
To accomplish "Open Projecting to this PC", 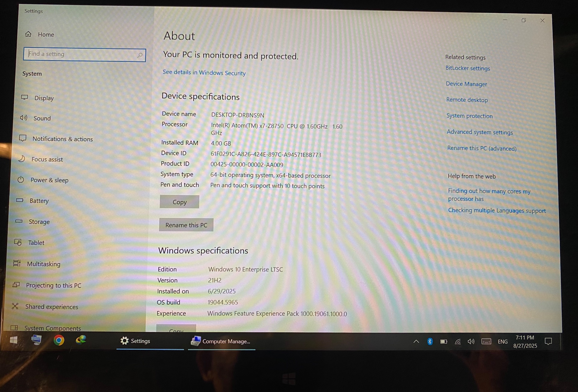I will coord(47,285).
